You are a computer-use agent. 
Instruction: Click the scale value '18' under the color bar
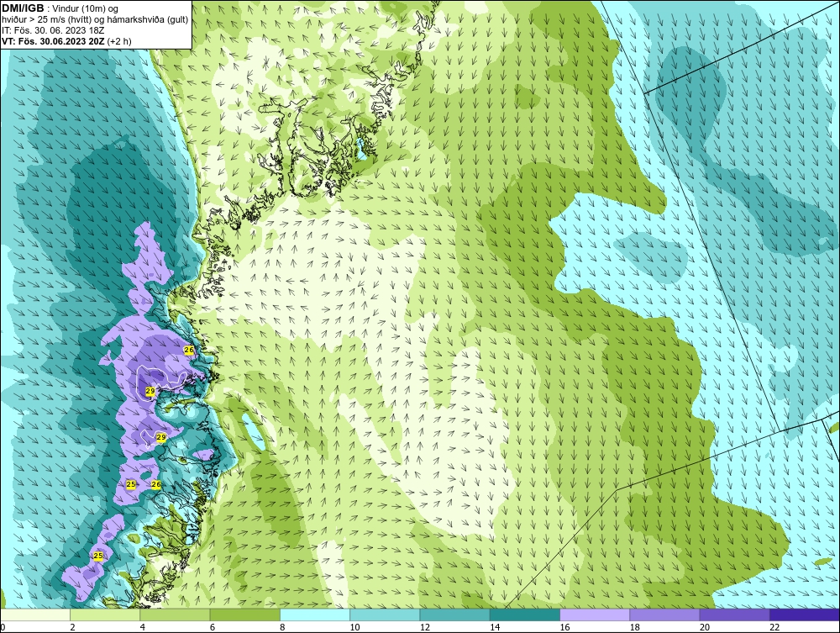[633, 628]
